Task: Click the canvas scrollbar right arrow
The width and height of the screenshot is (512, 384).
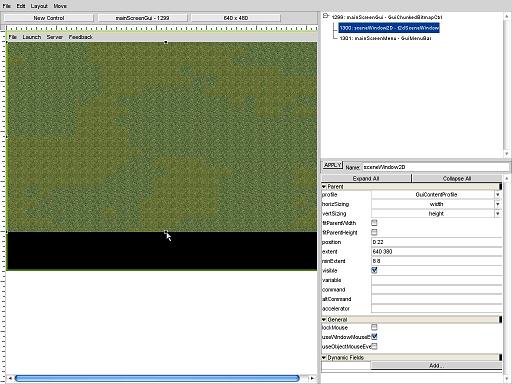Action: 312,378
